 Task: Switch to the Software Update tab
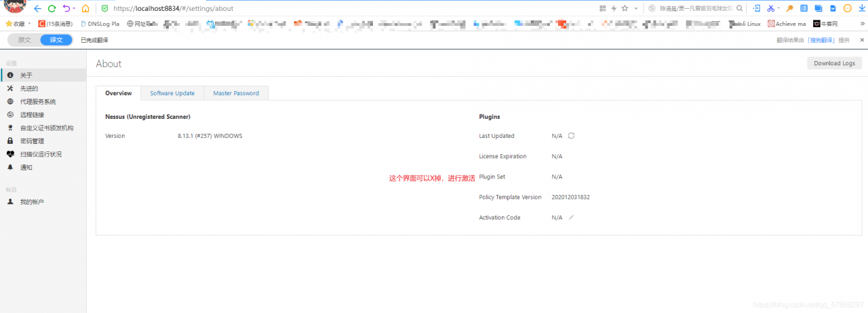(x=172, y=93)
